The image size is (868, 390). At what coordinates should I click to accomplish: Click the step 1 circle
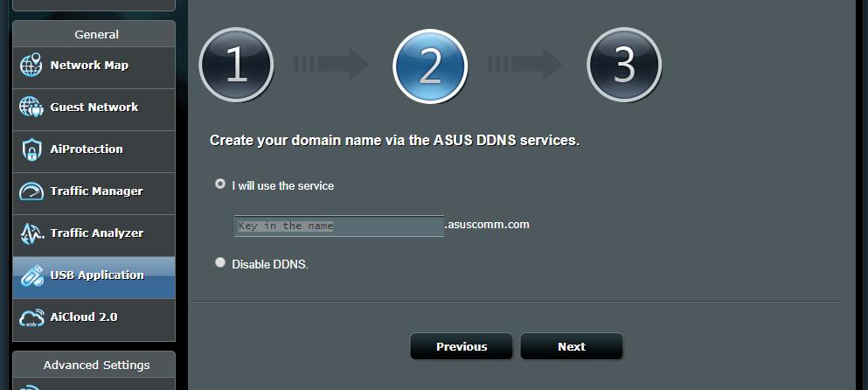(236, 65)
